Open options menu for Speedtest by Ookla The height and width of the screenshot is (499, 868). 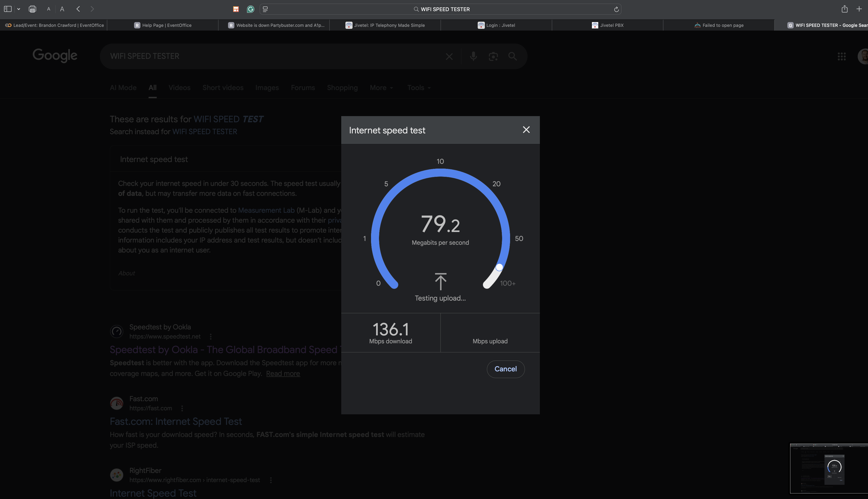tap(211, 337)
